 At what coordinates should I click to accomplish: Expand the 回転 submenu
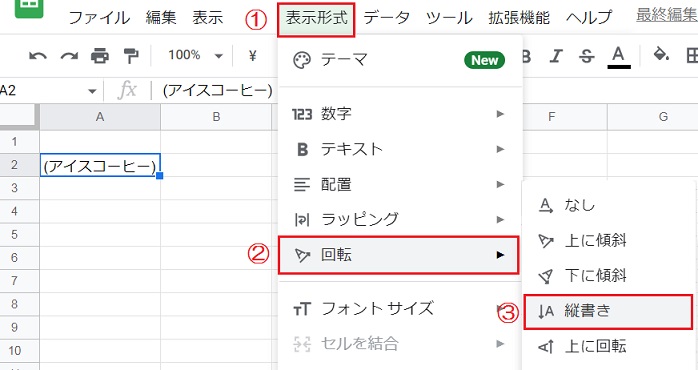[x=398, y=255]
